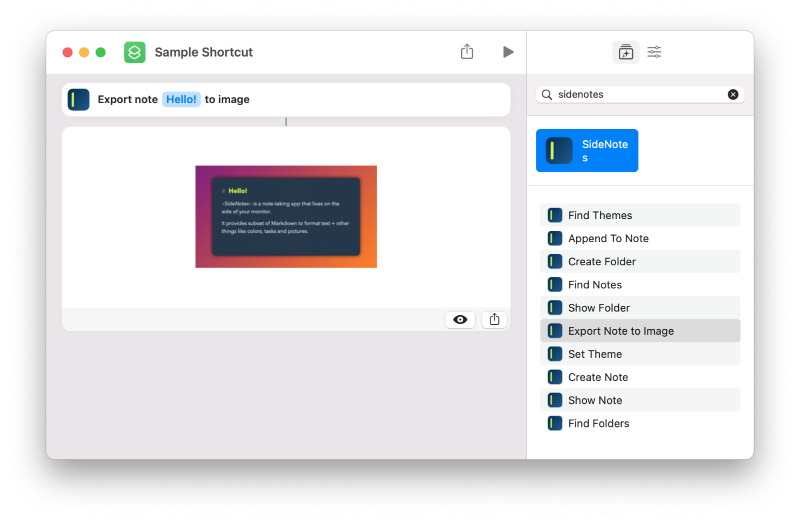
Task: Click the Sample Shortcut title
Action: pos(204,52)
